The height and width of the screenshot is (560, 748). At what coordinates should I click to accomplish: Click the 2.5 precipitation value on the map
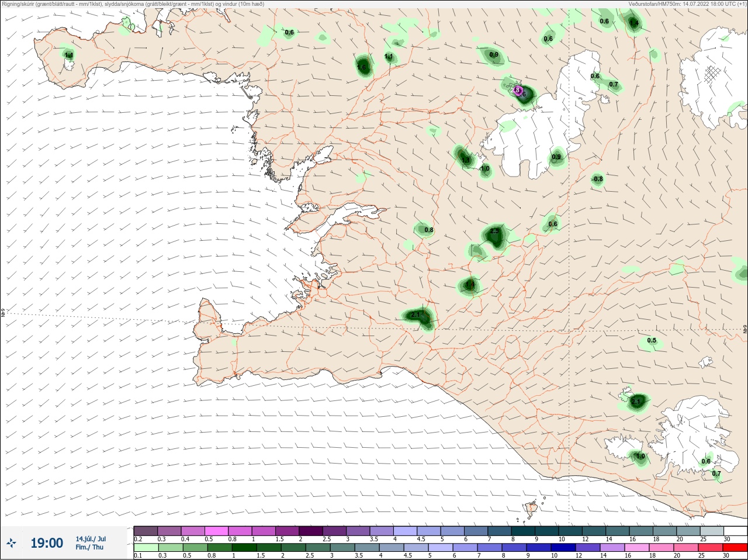pyautogui.click(x=494, y=231)
